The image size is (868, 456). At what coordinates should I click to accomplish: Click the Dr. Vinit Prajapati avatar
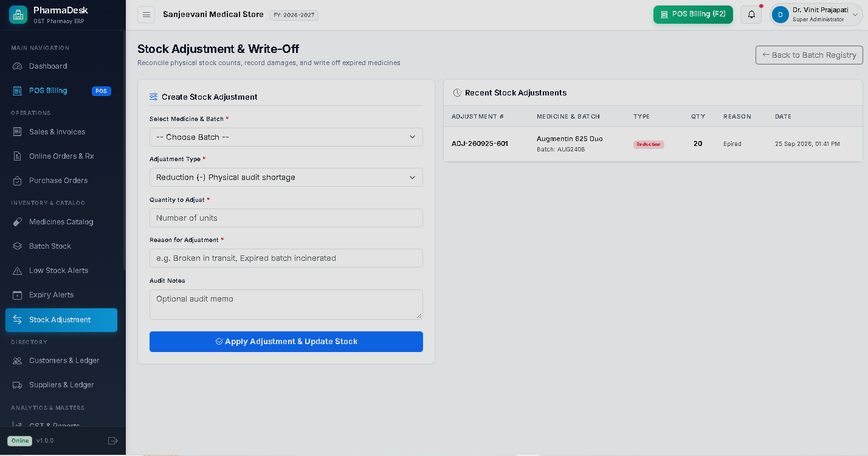(780, 15)
